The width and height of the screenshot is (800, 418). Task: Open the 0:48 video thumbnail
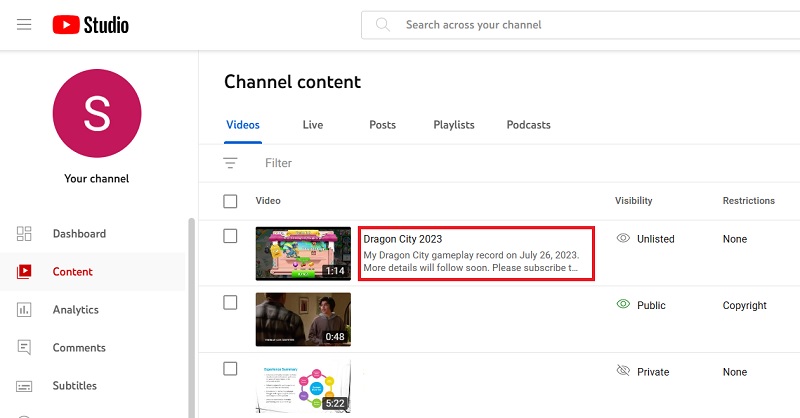[x=303, y=319]
